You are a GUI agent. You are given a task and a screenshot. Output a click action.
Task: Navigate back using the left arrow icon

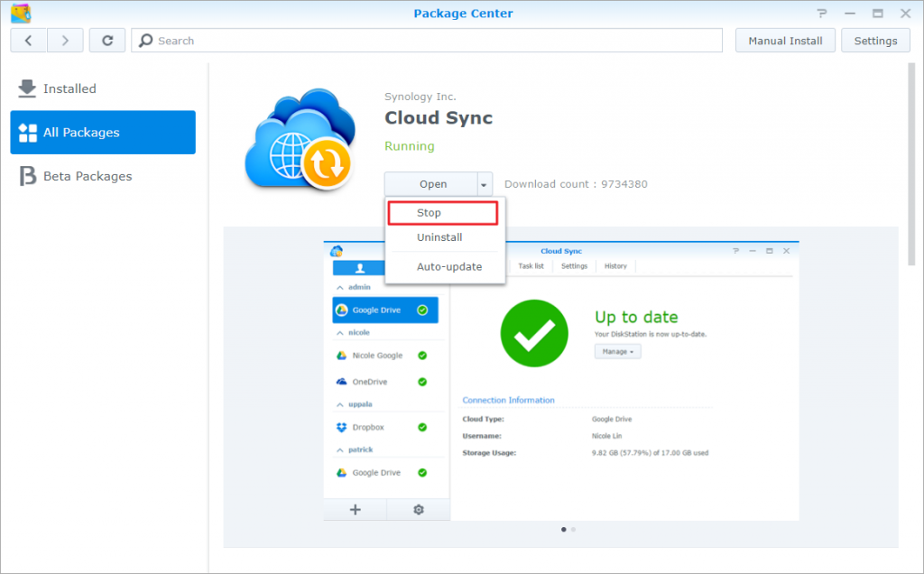(29, 40)
